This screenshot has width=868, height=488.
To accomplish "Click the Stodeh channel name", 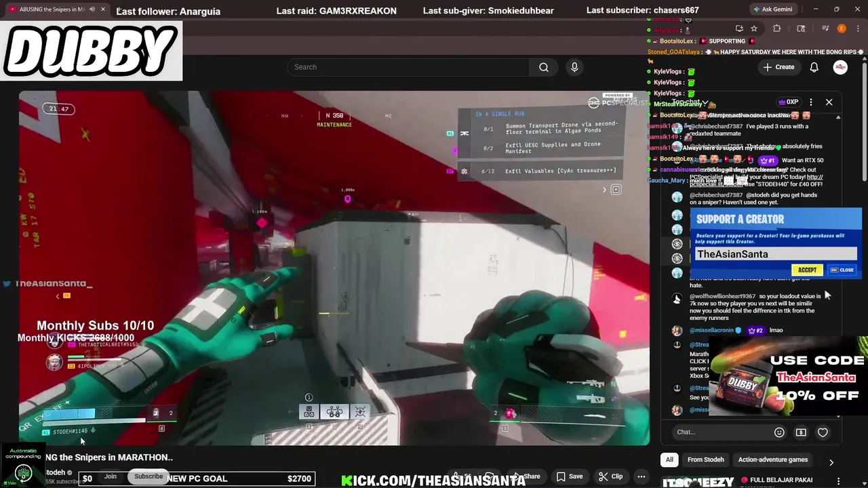I will (x=56, y=472).
